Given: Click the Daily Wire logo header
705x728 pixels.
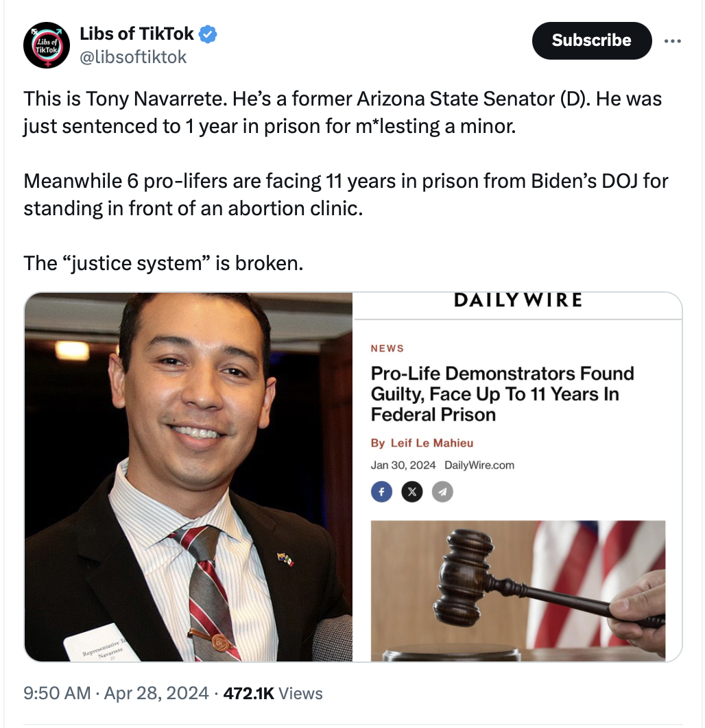Looking at the screenshot, I should (x=518, y=300).
